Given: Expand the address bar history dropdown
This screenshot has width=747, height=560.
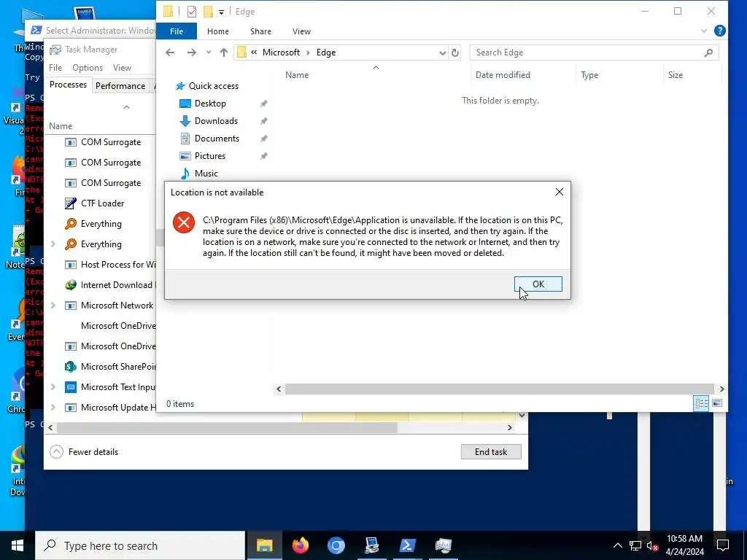Looking at the screenshot, I should [443, 52].
